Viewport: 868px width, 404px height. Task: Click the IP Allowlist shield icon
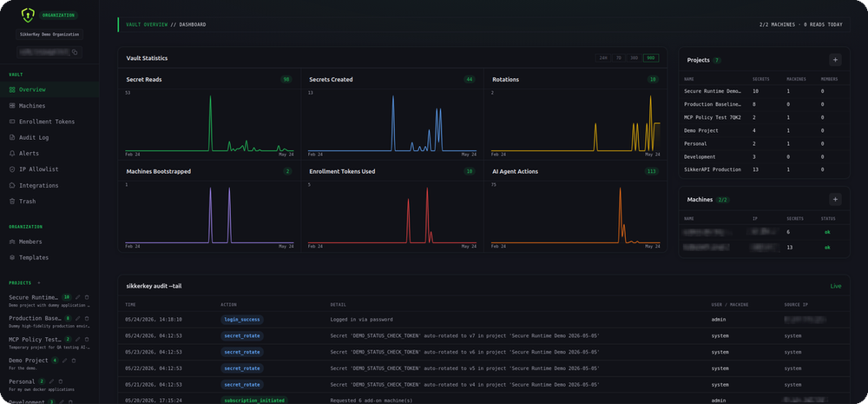[x=12, y=169]
